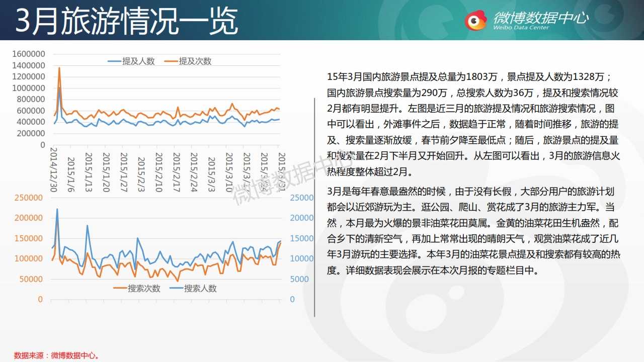Viewport: 644px width, 362px height.
Task: Click the Weibo Data Center English subtitle
Action: (x=521, y=28)
